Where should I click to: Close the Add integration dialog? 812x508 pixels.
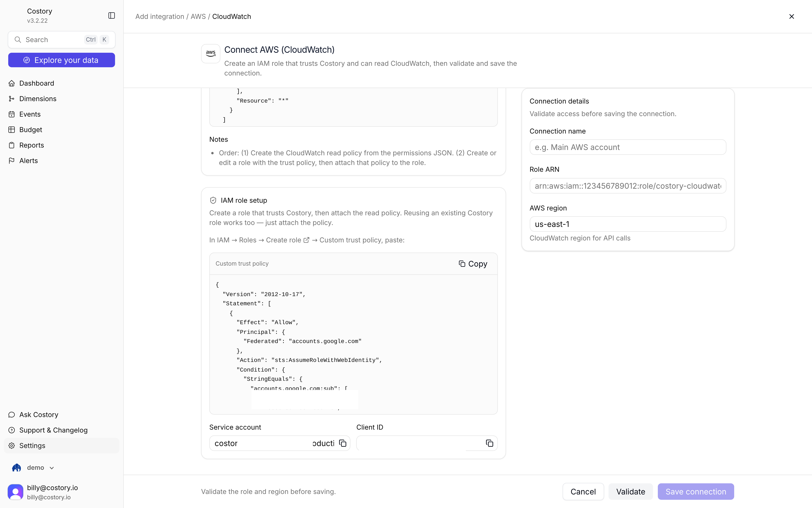pos(792,16)
